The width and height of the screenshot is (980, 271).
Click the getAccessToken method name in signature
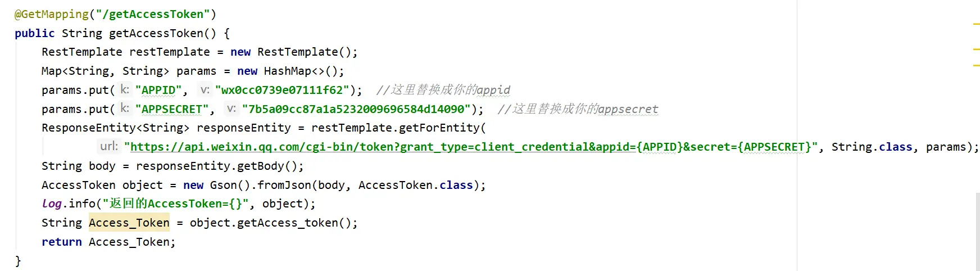click(156, 33)
